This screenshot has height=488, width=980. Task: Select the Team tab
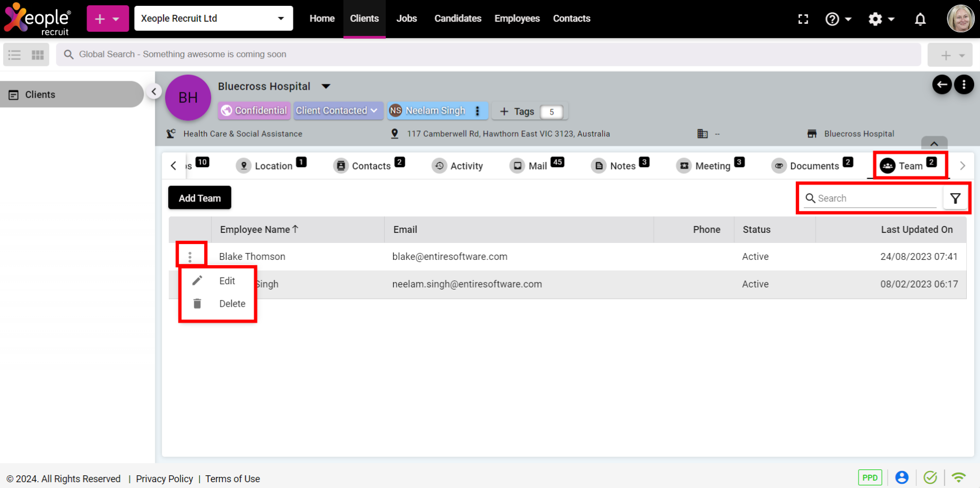tap(909, 165)
